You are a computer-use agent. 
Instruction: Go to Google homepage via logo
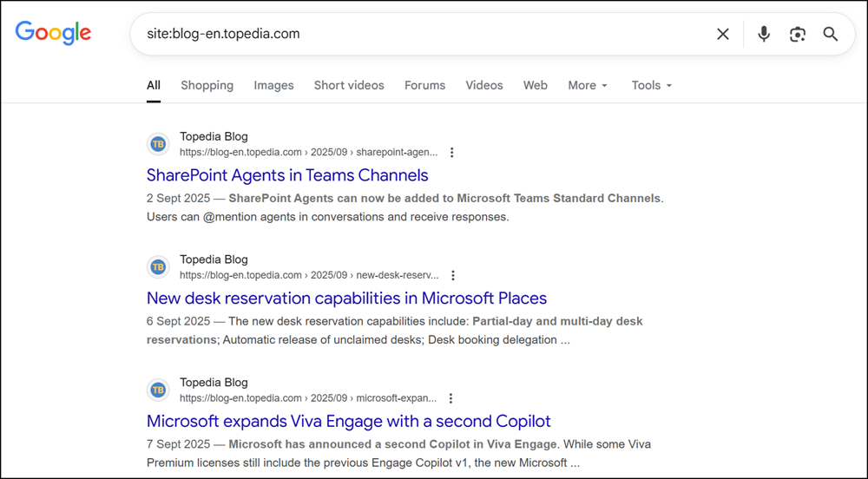(53, 34)
